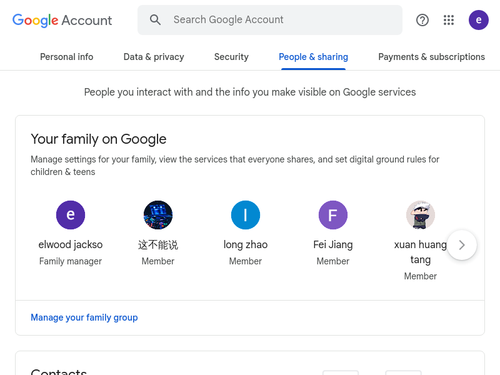Click the search magnifier icon
The width and height of the screenshot is (500, 375).
pyautogui.click(x=155, y=20)
